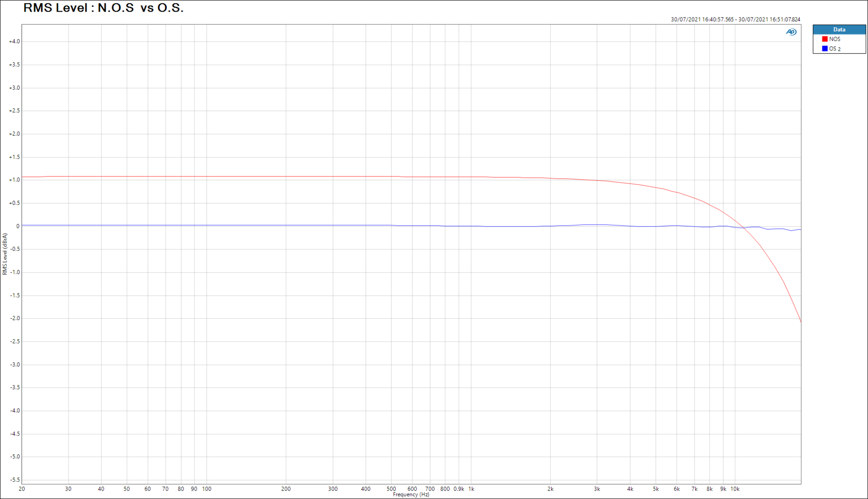Viewport: 868px width, 499px height.
Task: Click the 2k frequency tick label
Action: point(550,489)
